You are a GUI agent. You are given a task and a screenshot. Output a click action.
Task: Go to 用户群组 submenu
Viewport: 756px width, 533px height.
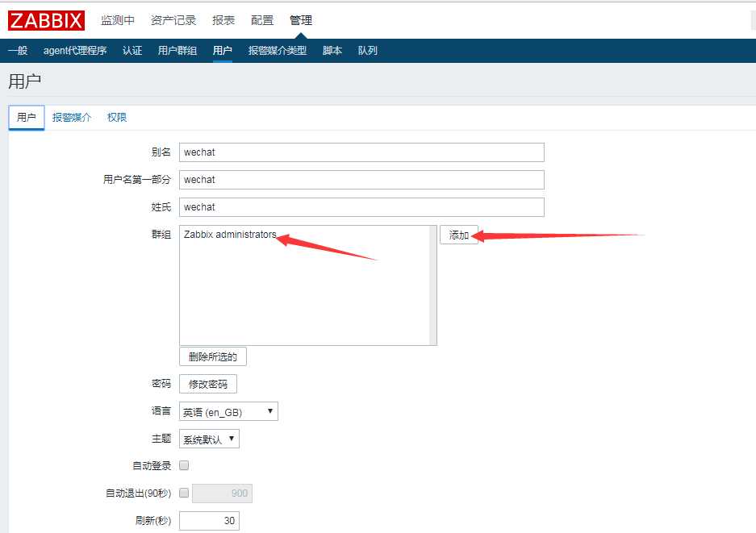click(178, 51)
